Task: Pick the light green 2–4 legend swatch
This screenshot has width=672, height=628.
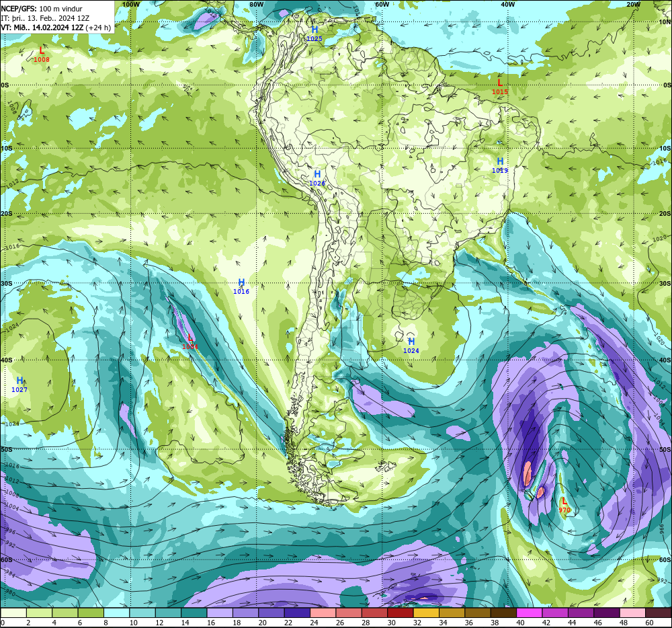Action: coord(40,613)
